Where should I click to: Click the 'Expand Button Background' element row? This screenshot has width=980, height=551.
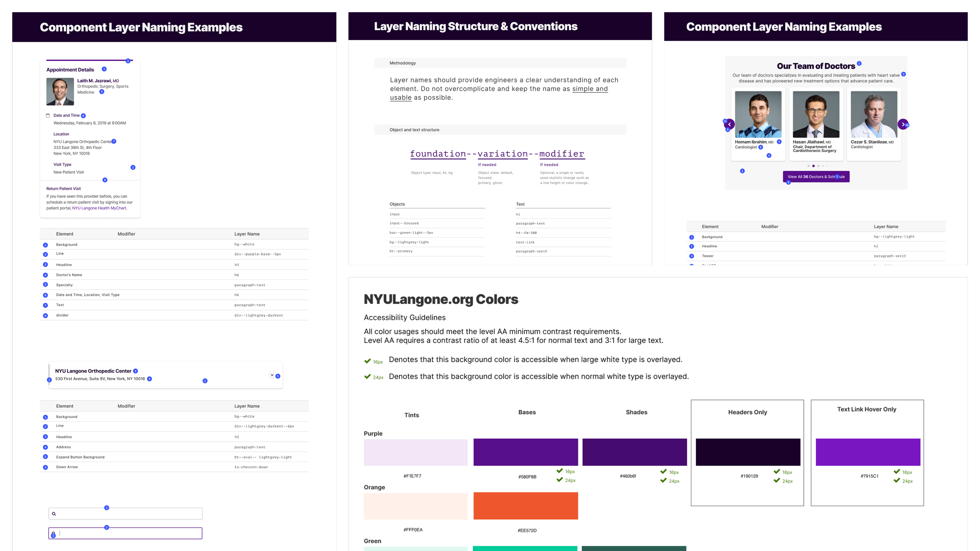pos(174,457)
